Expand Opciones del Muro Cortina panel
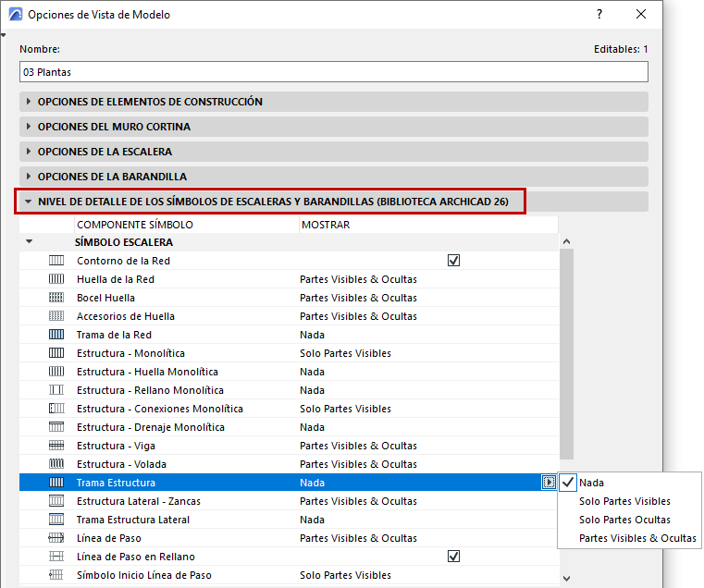Screen dimensions: 704x588 (29, 127)
